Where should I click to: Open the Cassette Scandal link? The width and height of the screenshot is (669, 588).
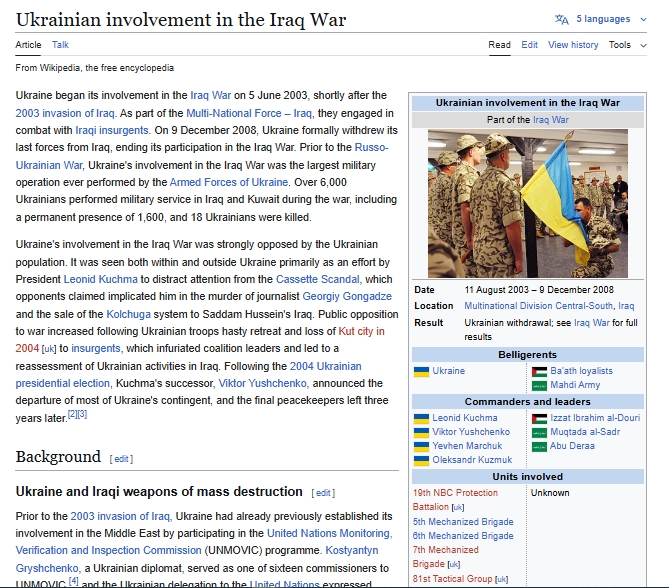317,279
